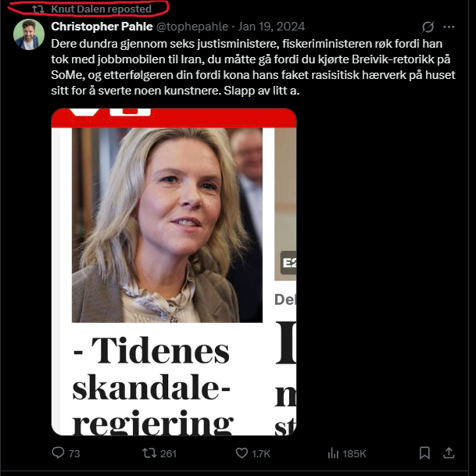Click the reply speech-bubble icon
The image size is (476, 476).
tap(58, 453)
